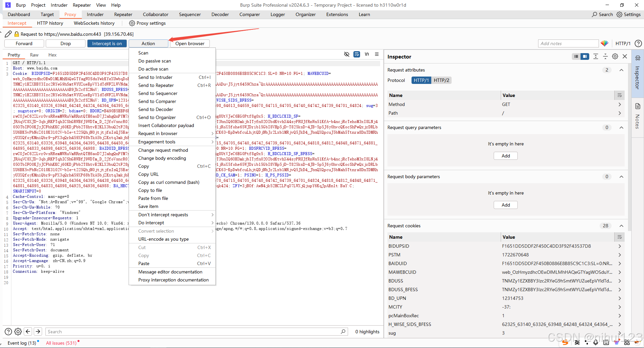The height and width of the screenshot is (348, 644).
Task: Click the Drop button
Action: (65, 43)
